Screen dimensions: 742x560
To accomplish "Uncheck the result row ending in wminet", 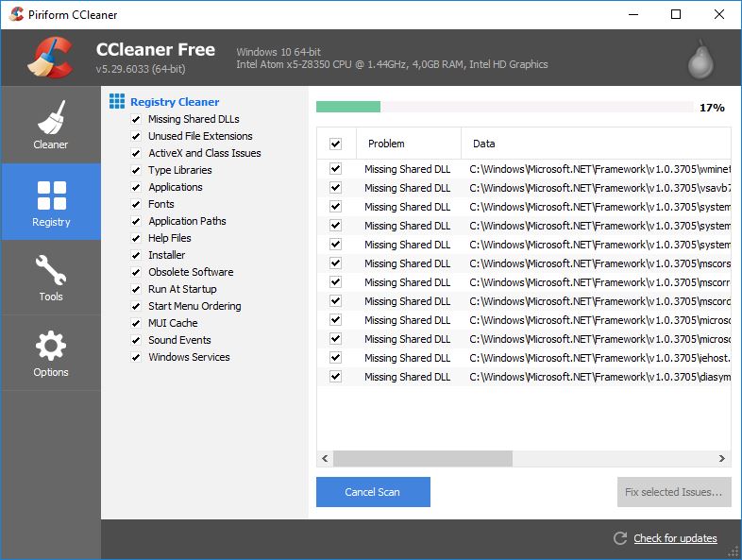I will 335,168.
